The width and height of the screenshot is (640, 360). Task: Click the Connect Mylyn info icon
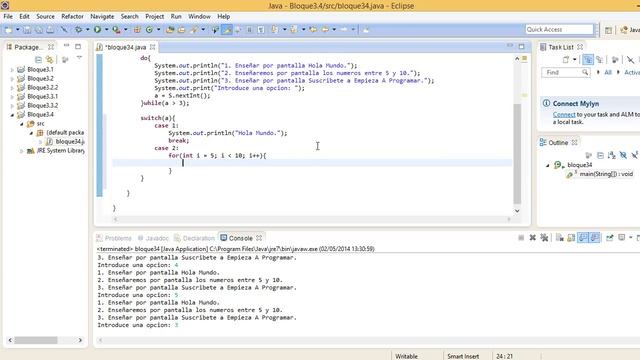coord(546,103)
